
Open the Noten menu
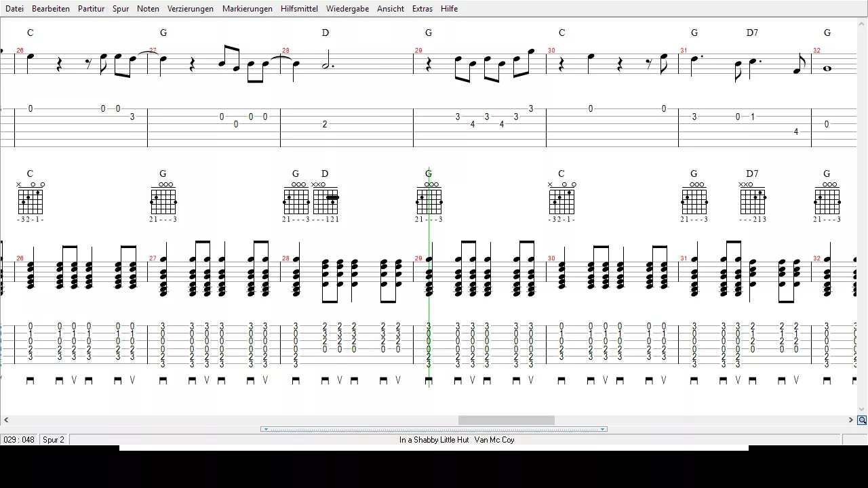148,9
